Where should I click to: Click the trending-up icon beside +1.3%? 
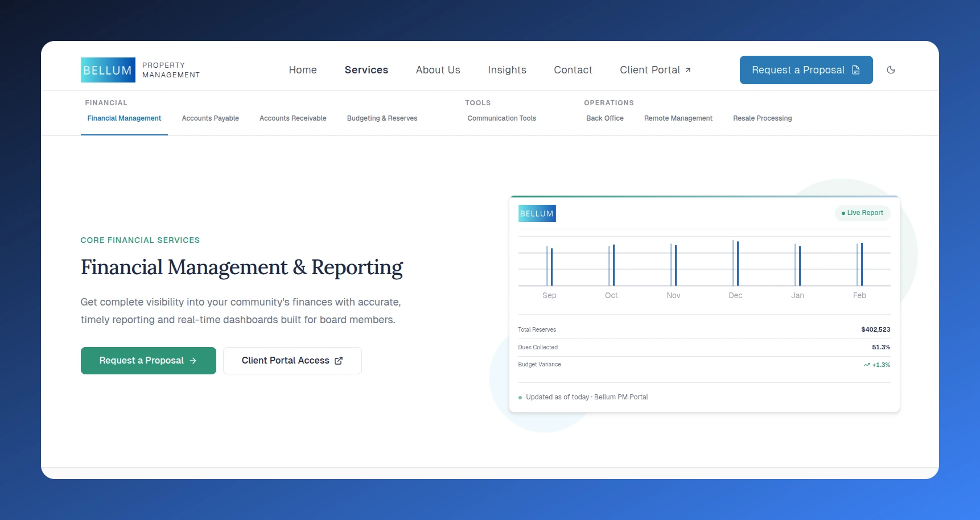[867, 365]
